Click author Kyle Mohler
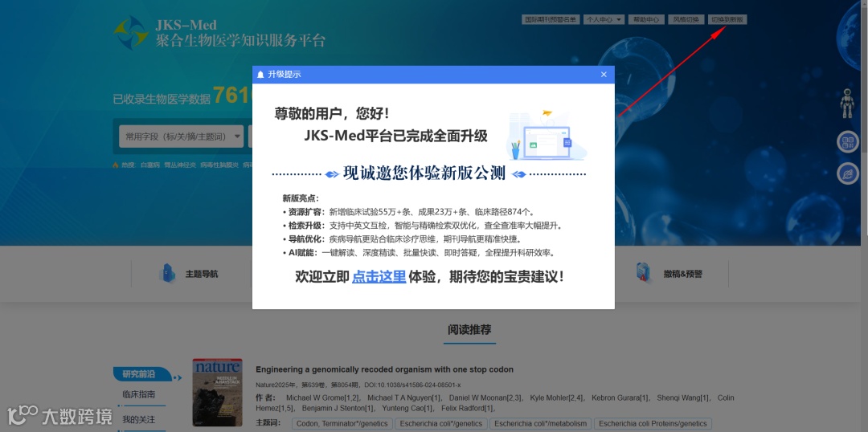Screen dimensions: 868x432 coord(556,397)
